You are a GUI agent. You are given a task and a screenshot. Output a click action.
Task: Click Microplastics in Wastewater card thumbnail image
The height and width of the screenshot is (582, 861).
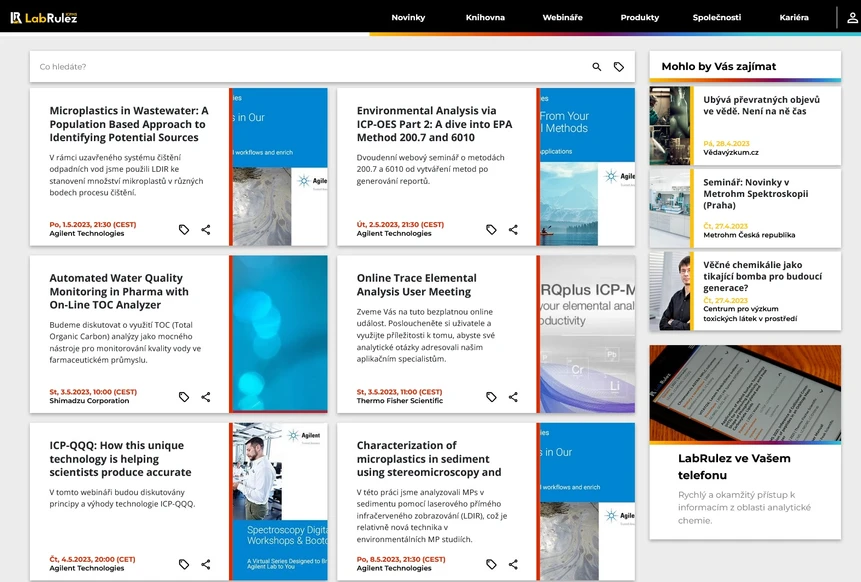[278, 167]
